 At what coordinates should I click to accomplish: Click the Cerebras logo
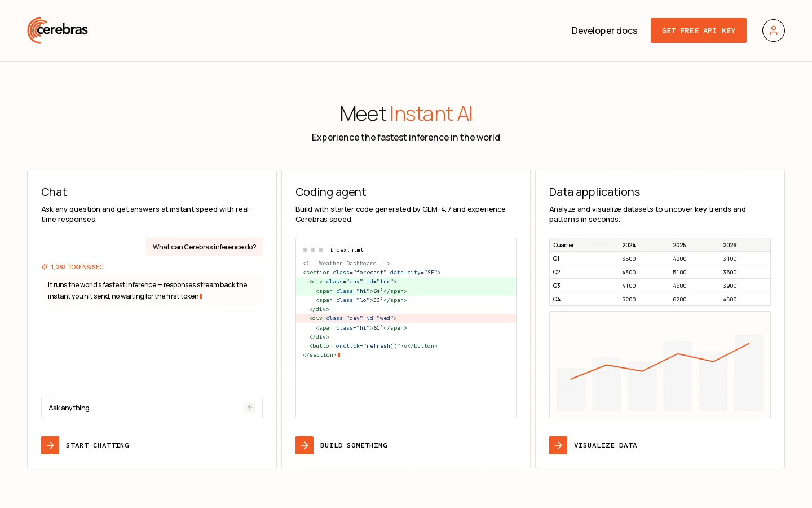[58, 30]
